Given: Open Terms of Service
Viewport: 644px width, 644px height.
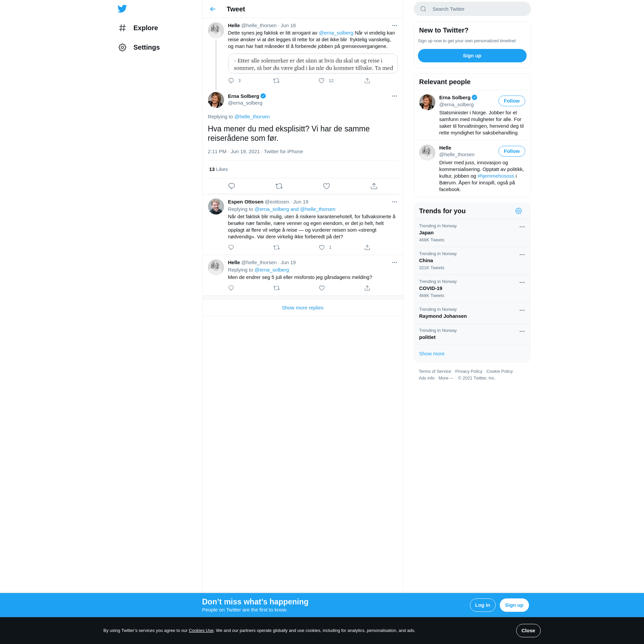Looking at the screenshot, I should coord(435,371).
